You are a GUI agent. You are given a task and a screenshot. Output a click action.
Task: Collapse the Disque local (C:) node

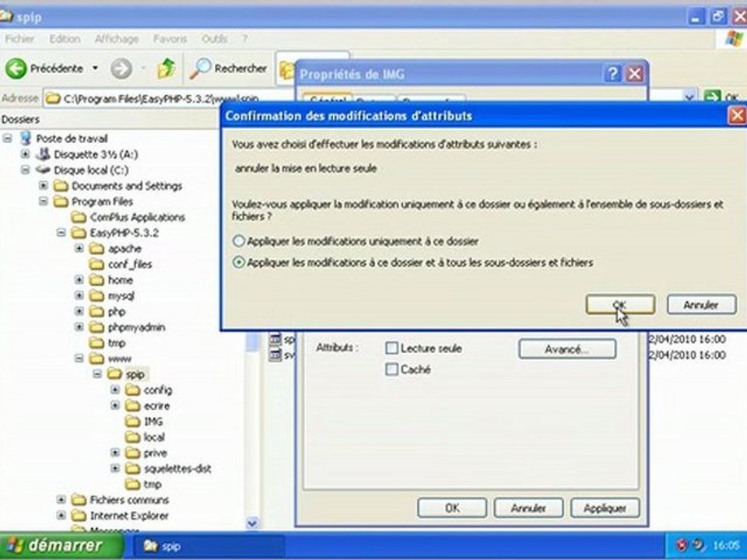click(25, 170)
